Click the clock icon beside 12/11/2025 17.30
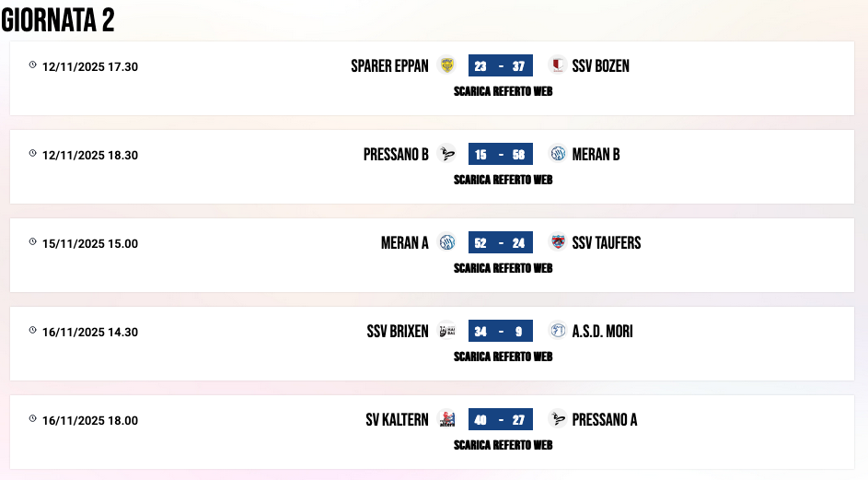 (33, 64)
